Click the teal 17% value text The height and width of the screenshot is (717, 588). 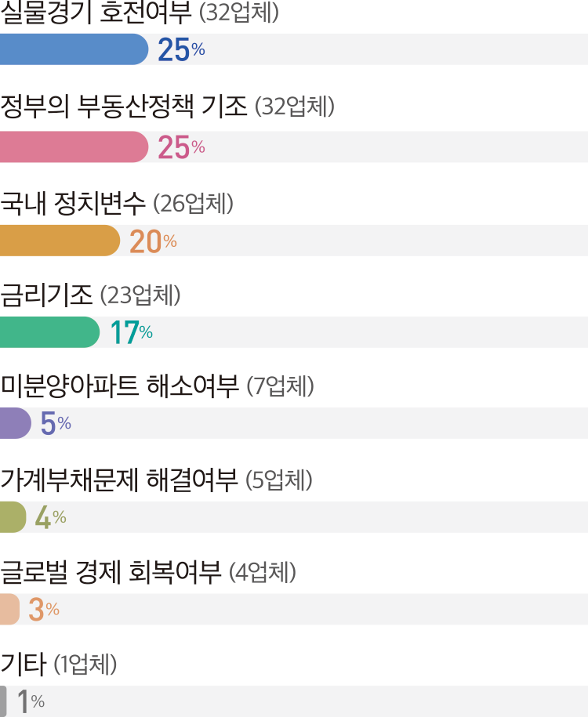pos(132,332)
